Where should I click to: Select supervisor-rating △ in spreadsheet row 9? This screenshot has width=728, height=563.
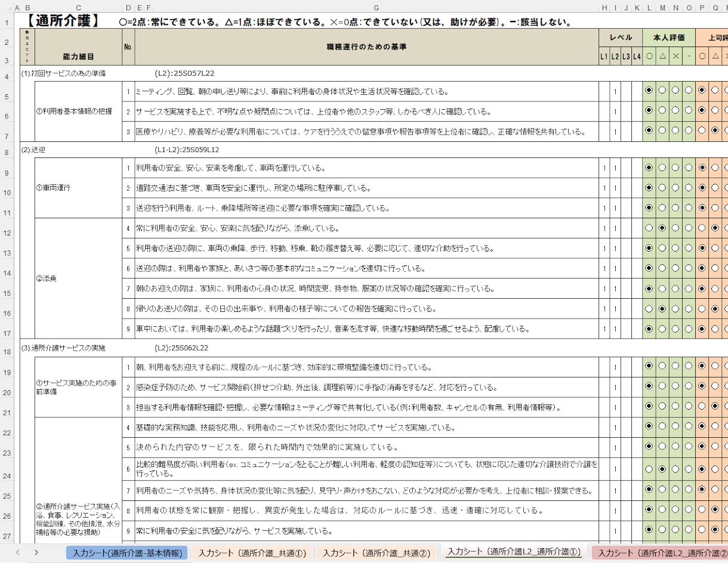(x=715, y=168)
